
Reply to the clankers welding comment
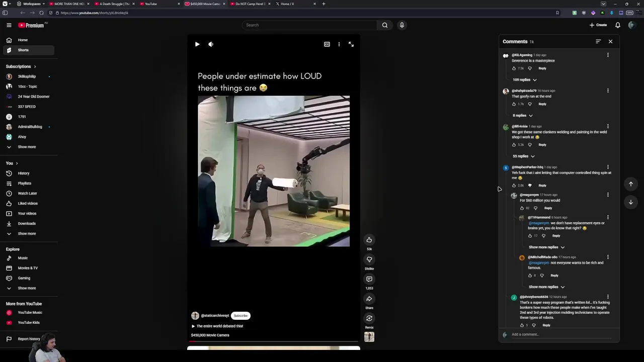point(542,145)
